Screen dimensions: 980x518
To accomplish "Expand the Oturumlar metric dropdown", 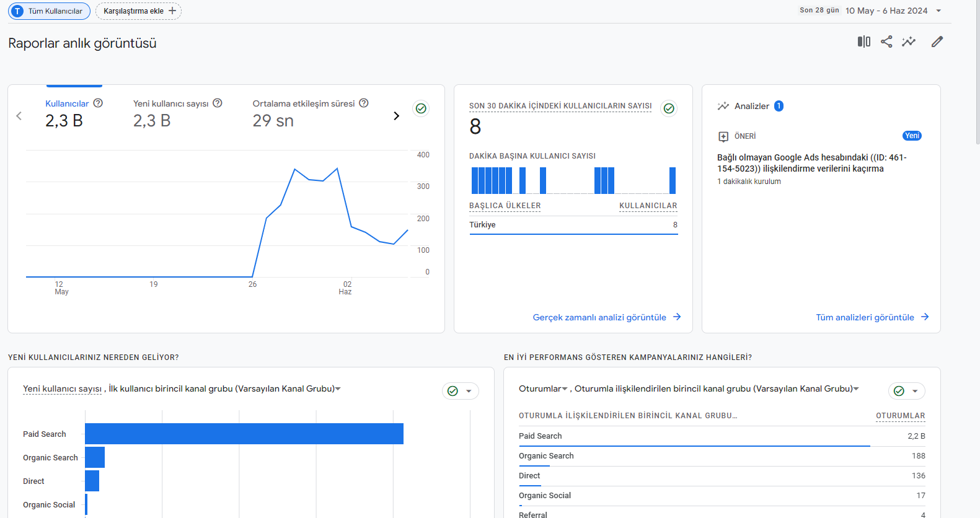I will coord(543,388).
